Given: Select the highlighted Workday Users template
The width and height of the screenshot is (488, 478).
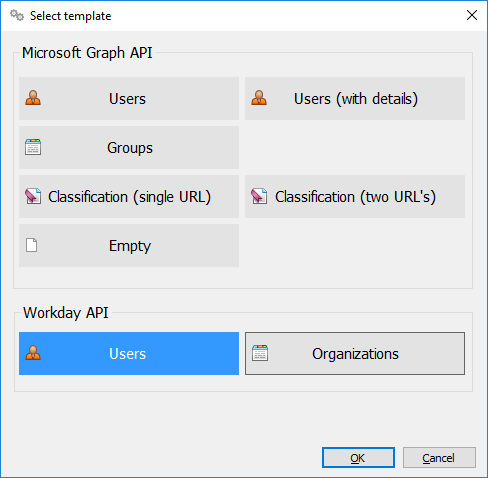Looking at the screenshot, I should click(x=129, y=353).
